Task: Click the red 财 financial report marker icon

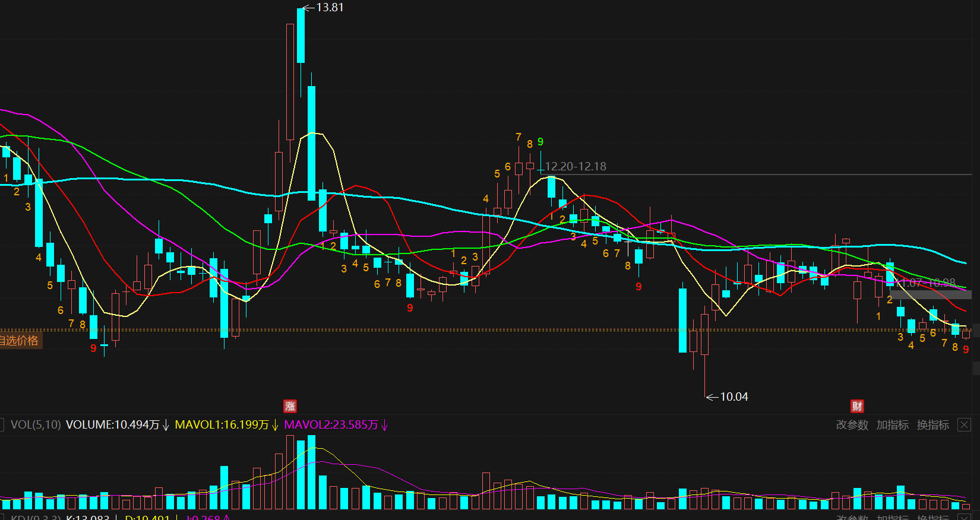Action: coord(857,406)
